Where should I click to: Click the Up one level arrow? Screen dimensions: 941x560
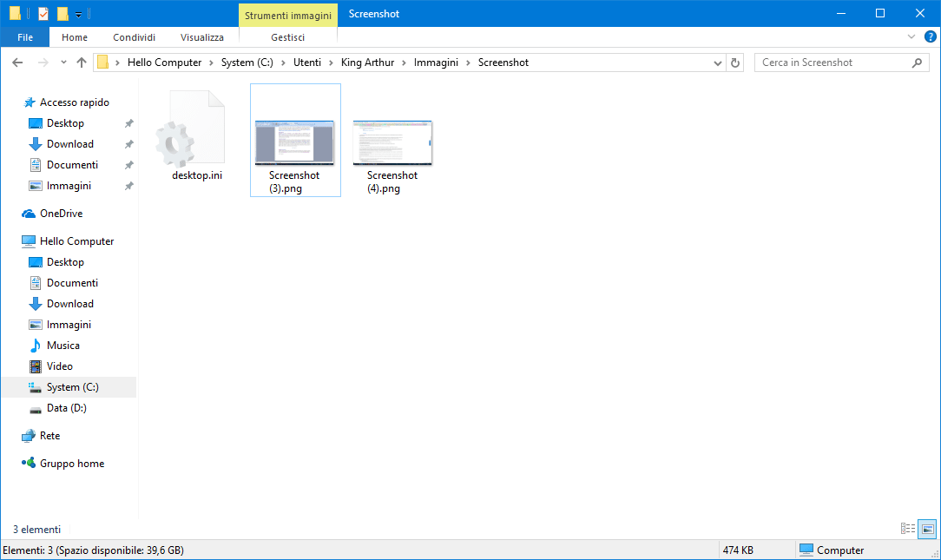coord(82,63)
